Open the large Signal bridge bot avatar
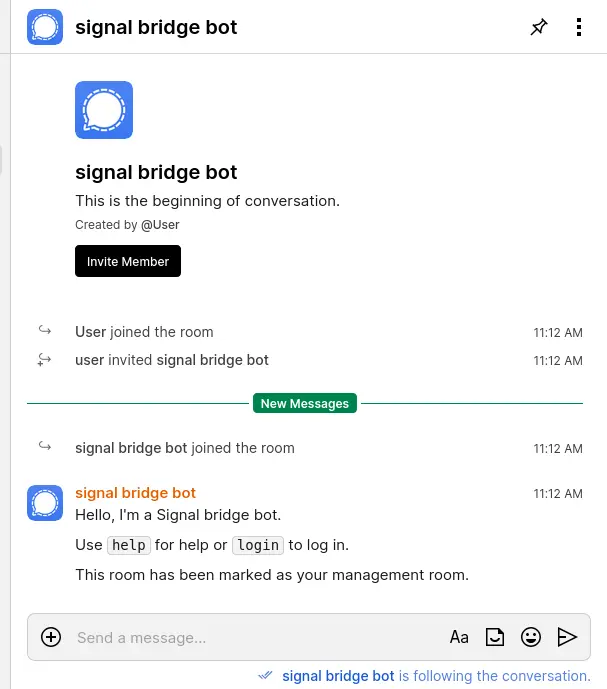 click(104, 110)
